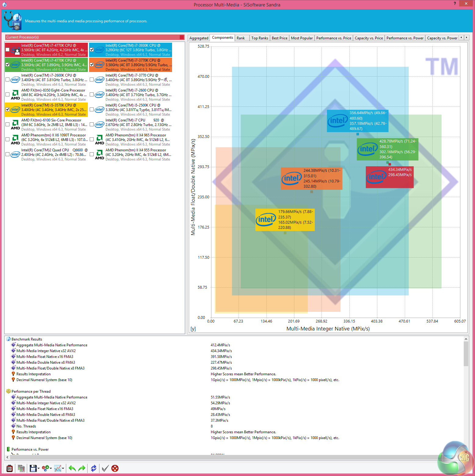Image resolution: width=475 pixels, height=476 pixels.
Task: Click the blue 356.64MPix/s chart label
Action: (358, 121)
